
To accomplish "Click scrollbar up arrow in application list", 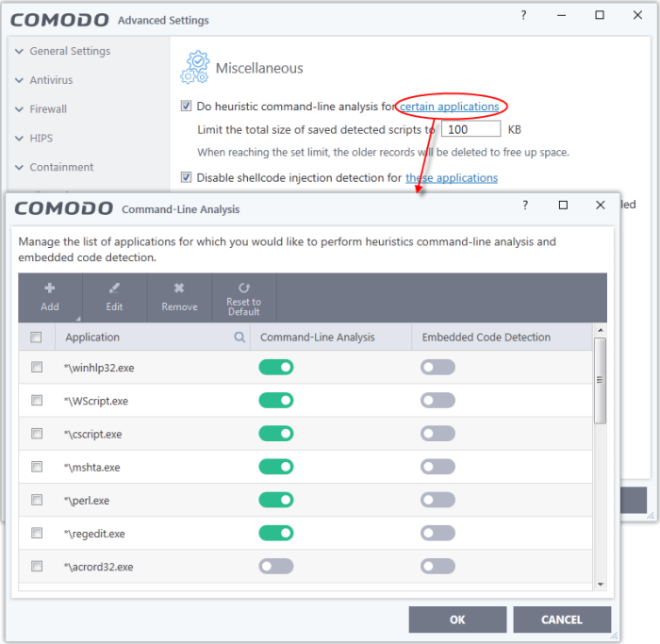I will (x=601, y=330).
